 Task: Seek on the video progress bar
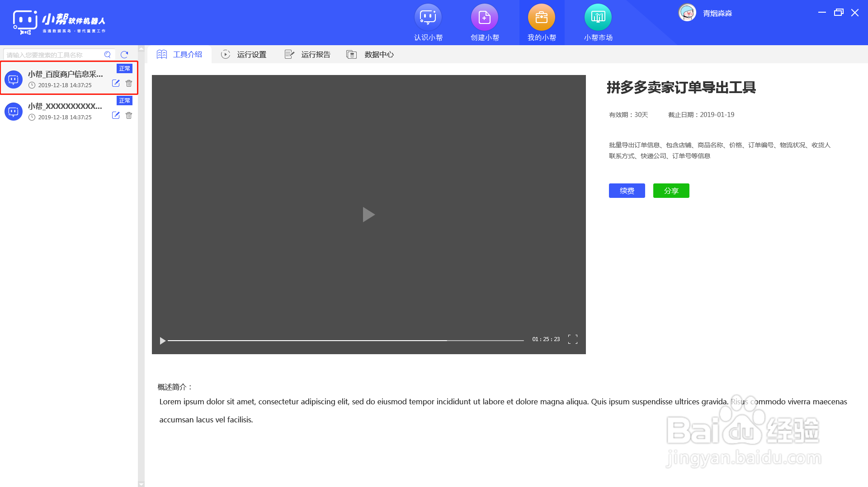tap(346, 340)
